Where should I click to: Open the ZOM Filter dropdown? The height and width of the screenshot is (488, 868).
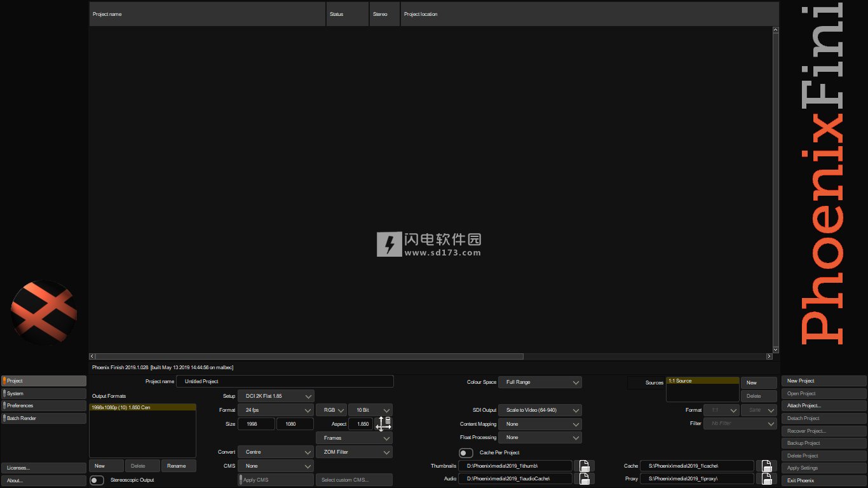pyautogui.click(x=354, y=452)
